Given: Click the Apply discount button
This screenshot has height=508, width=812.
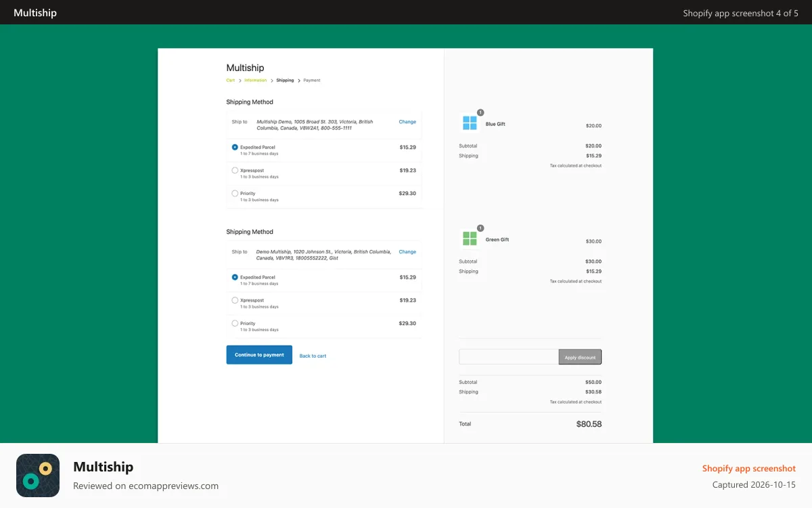Looking at the screenshot, I should coord(580,357).
